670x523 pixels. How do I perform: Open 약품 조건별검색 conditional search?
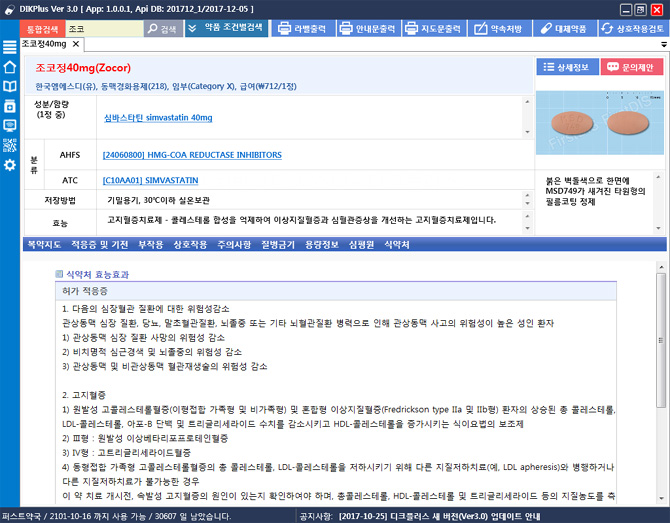click(226, 28)
